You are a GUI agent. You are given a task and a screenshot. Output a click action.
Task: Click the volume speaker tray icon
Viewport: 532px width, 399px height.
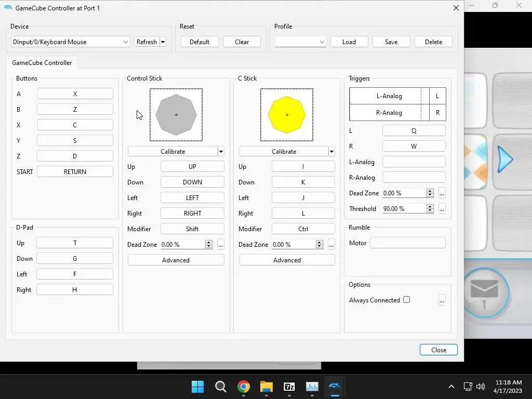tap(481, 387)
